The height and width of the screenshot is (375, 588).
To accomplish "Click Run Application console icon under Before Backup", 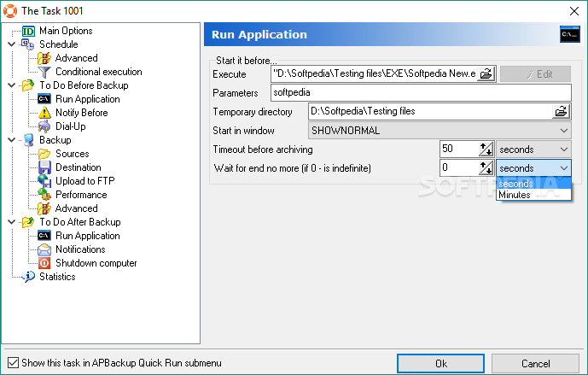I will pyautogui.click(x=44, y=99).
